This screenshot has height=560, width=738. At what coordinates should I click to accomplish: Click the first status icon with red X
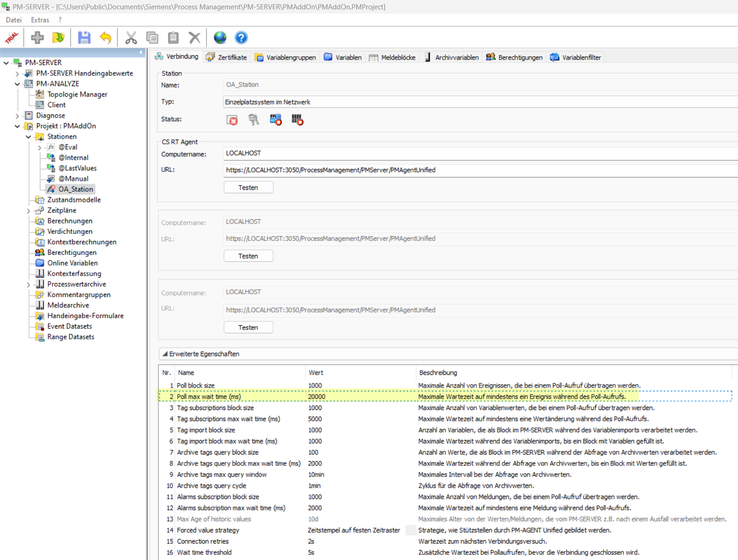click(x=232, y=120)
